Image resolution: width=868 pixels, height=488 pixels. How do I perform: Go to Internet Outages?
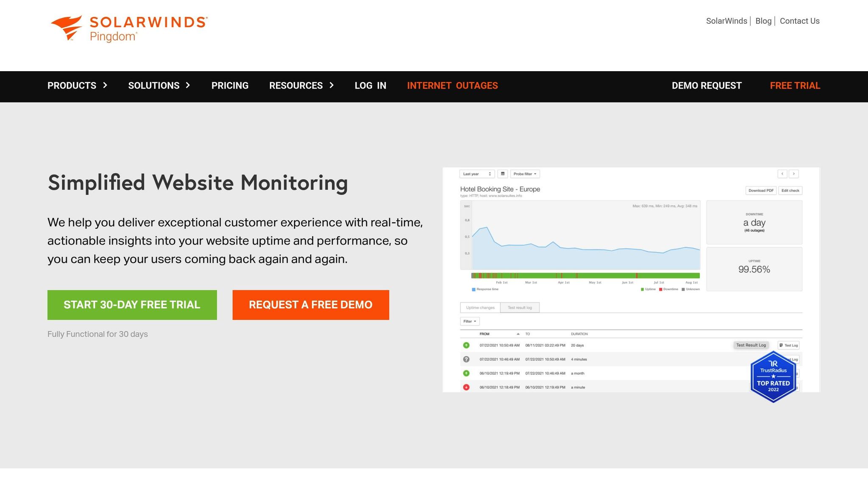[452, 86]
